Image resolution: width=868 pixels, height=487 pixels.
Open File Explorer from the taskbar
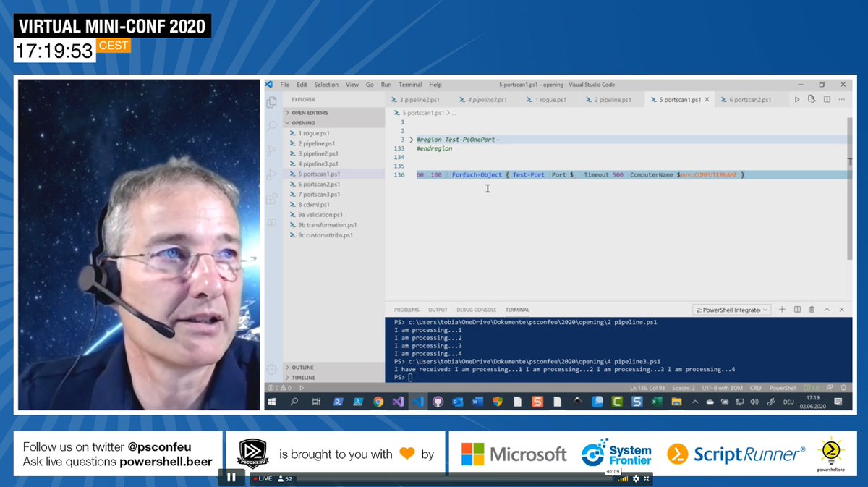[x=677, y=401]
